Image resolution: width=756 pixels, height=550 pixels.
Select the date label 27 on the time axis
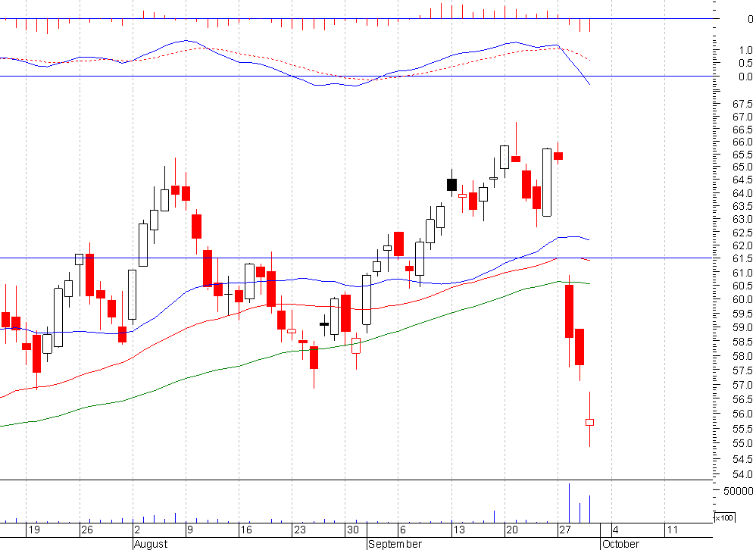point(565,530)
